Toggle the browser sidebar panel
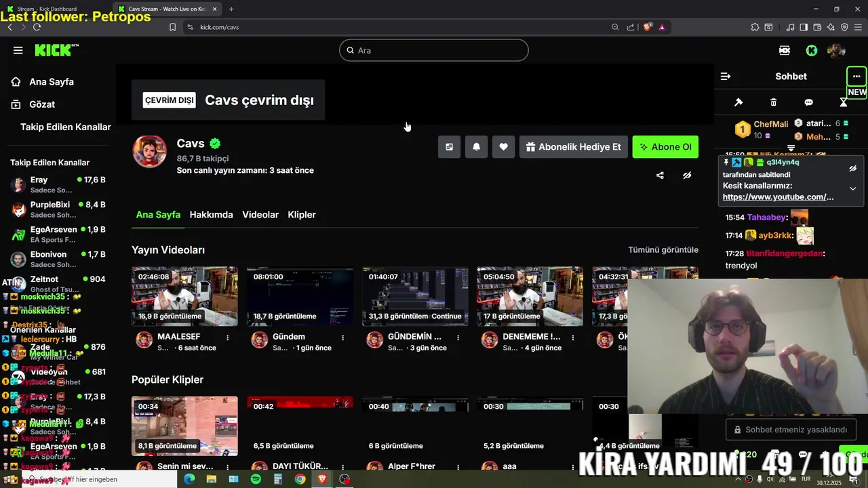Screen dimensions: 868x488 [804, 27]
